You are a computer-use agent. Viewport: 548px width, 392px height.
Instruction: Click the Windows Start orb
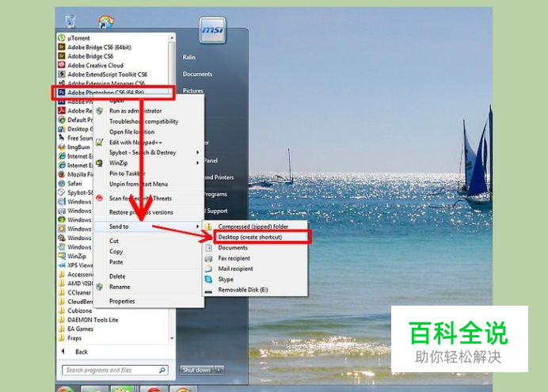66,389
